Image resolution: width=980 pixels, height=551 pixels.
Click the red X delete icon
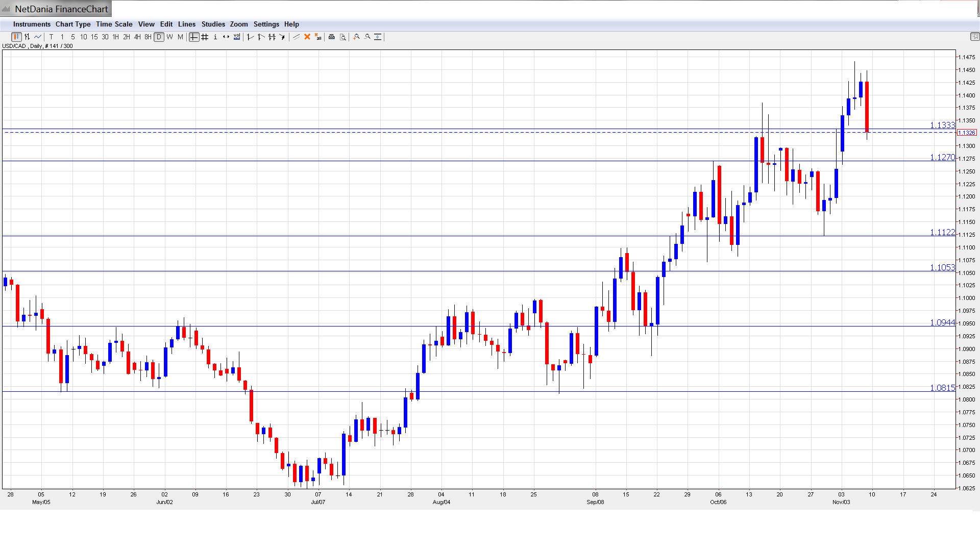pos(307,37)
